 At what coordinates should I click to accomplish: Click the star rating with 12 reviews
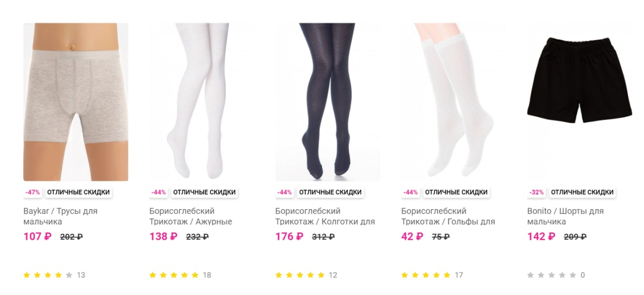[300, 275]
